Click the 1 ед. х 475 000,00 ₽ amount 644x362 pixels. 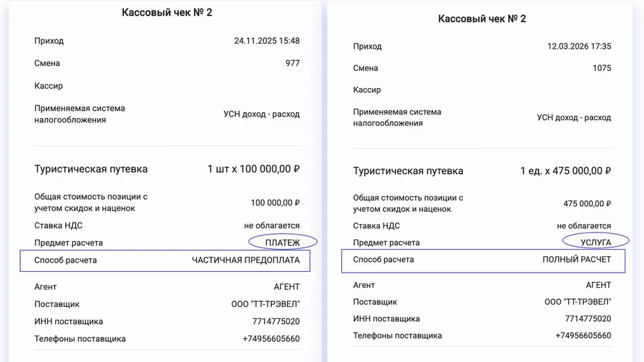(565, 171)
